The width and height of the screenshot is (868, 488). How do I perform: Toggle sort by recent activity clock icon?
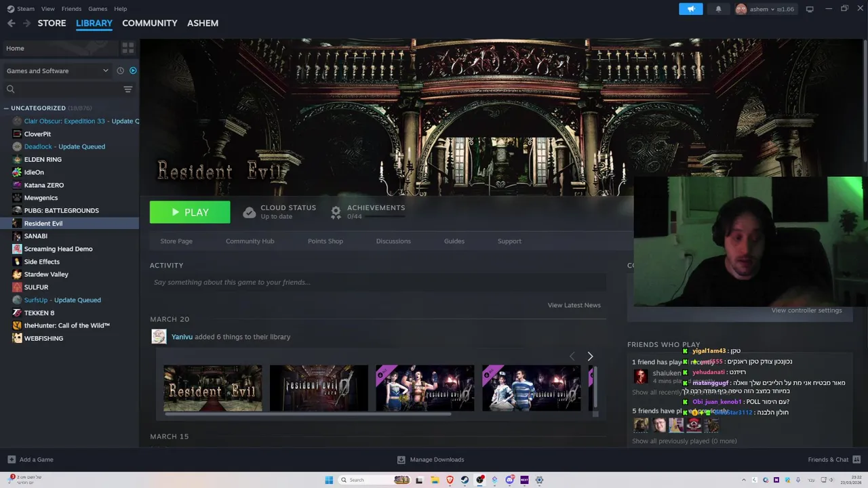click(x=120, y=70)
